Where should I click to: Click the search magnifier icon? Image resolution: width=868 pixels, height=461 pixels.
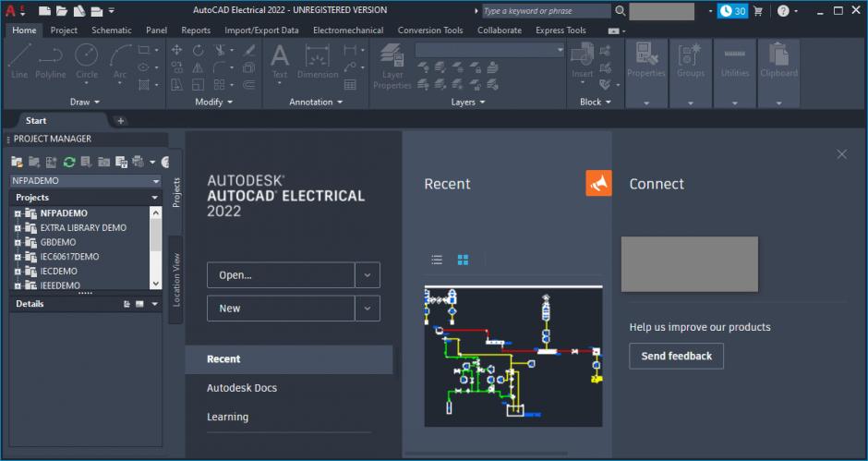pyautogui.click(x=621, y=10)
